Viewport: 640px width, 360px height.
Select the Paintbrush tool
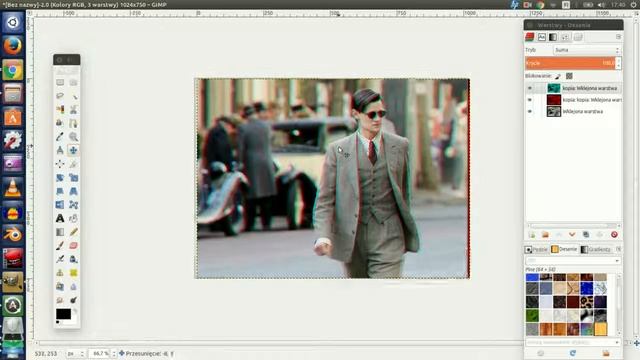(60, 245)
